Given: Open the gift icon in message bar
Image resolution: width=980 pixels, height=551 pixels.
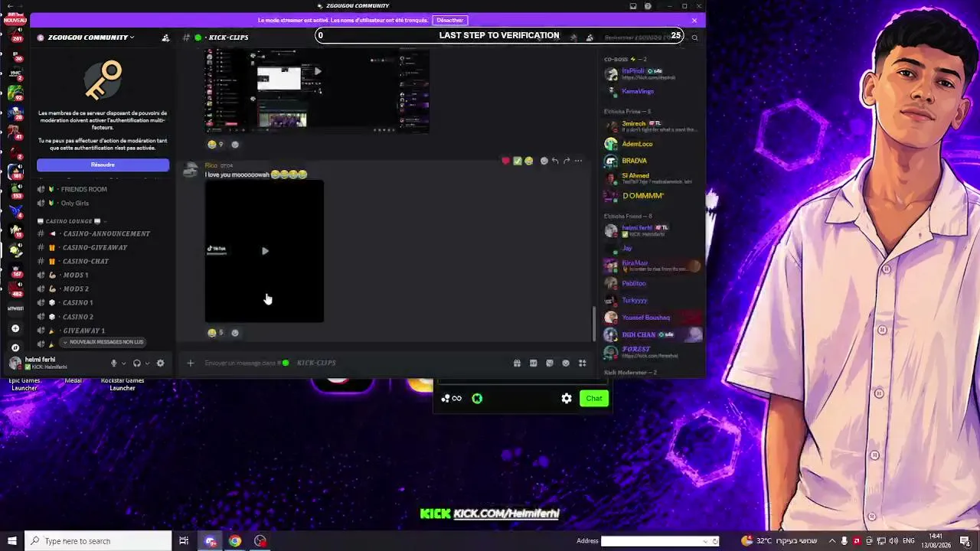Looking at the screenshot, I should pos(517,363).
